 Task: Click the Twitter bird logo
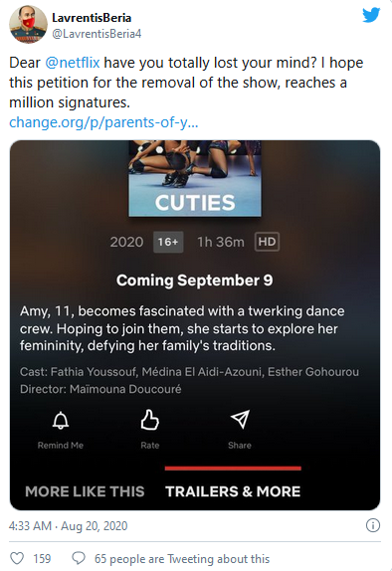click(371, 15)
